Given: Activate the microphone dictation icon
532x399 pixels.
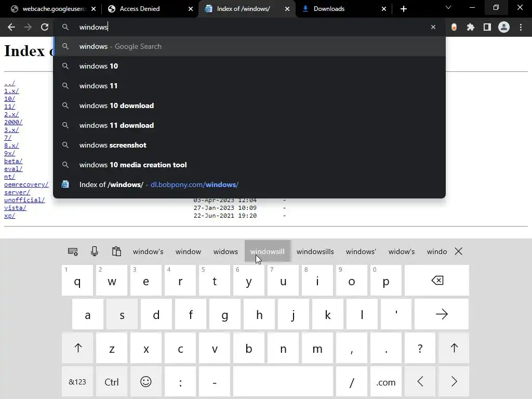Looking at the screenshot, I should [x=95, y=251].
